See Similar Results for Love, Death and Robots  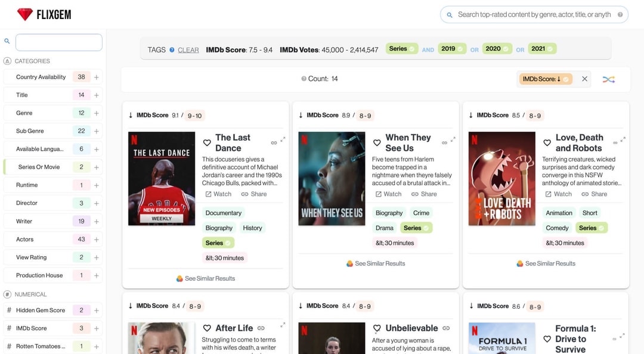click(x=546, y=263)
